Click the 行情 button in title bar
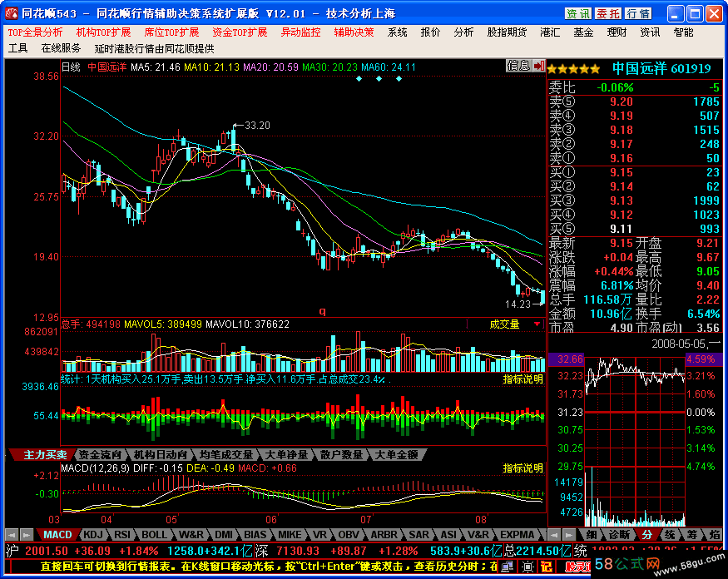Image resolution: width=728 pixels, height=579 pixels. (x=638, y=14)
